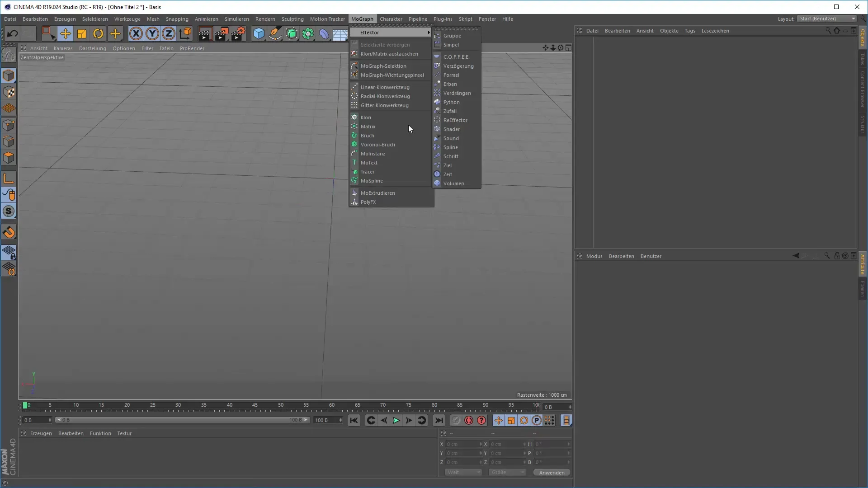
Task: Click Render View clapperboard icon
Action: tap(204, 33)
